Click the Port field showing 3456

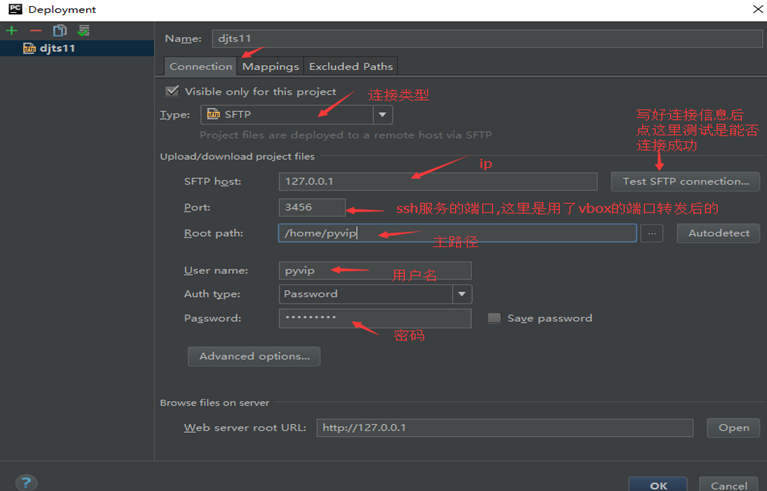point(312,207)
